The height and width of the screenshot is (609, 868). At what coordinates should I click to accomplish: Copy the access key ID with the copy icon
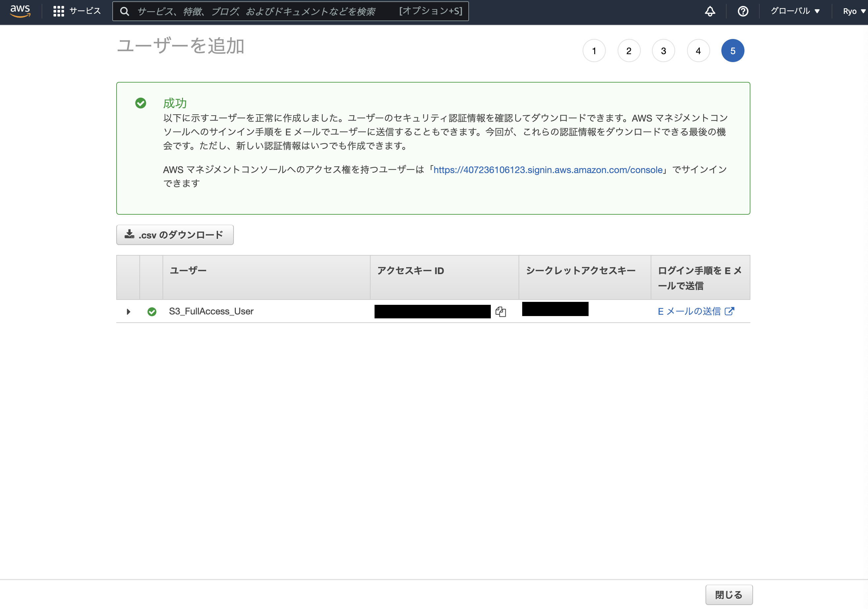[500, 311]
